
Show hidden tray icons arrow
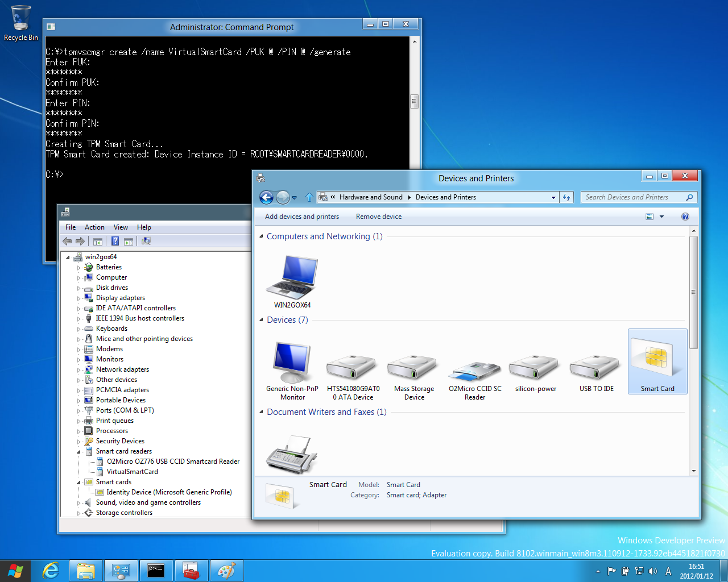(x=598, y=571)
